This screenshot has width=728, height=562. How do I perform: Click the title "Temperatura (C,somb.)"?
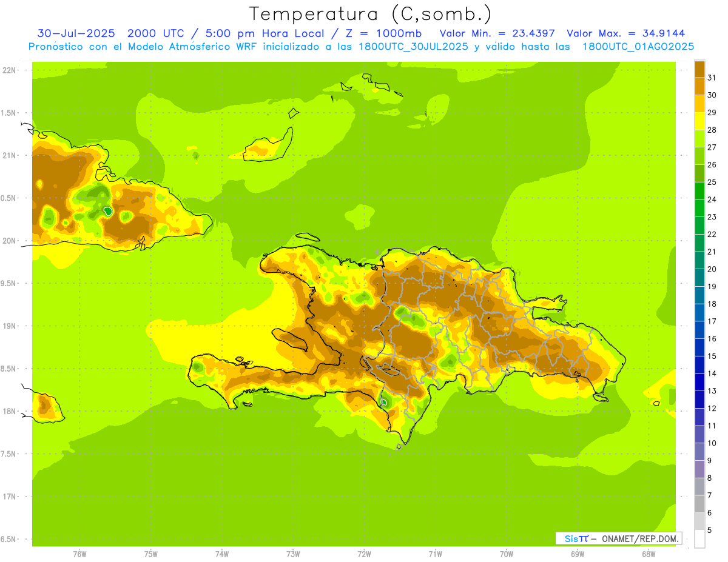point(370,15)
